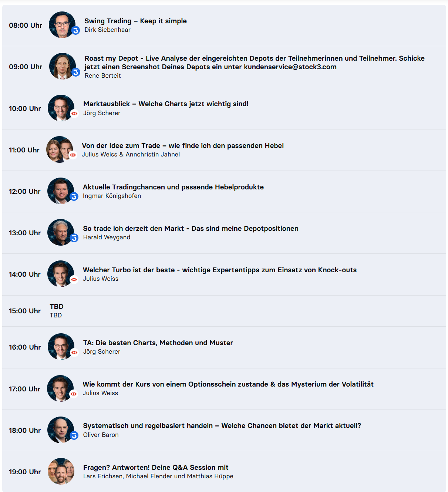Click the HSBC badge on the 11:00 duo avatar

click(x=73, y=155)
